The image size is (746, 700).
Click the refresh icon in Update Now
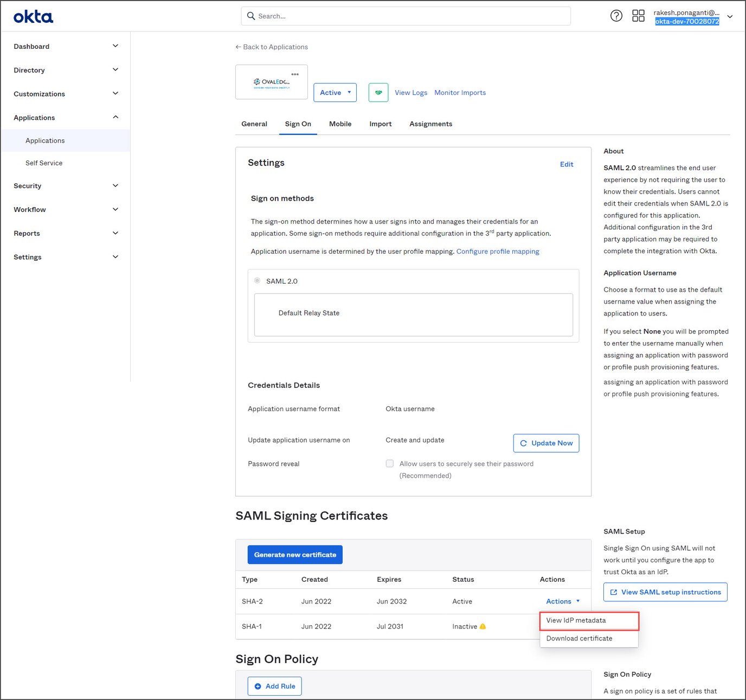tap(524, 443)
